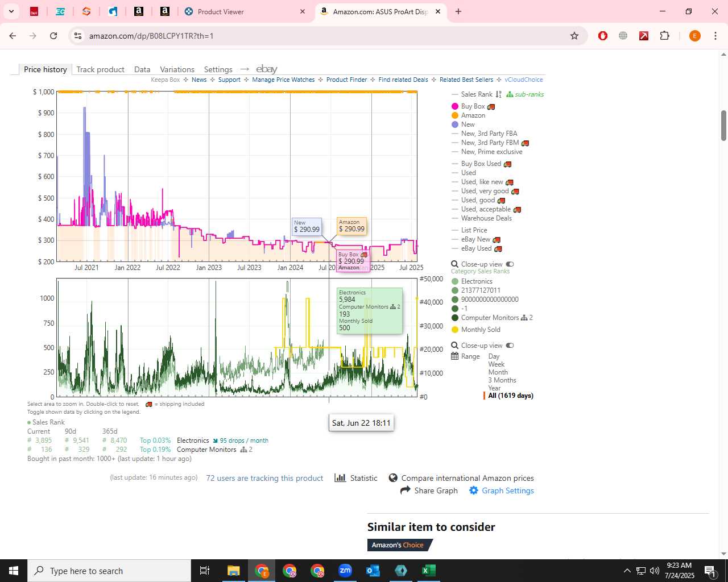Reload the Amazon page
This screenshot has width=728, height=582.
click(x=53, y=36)
